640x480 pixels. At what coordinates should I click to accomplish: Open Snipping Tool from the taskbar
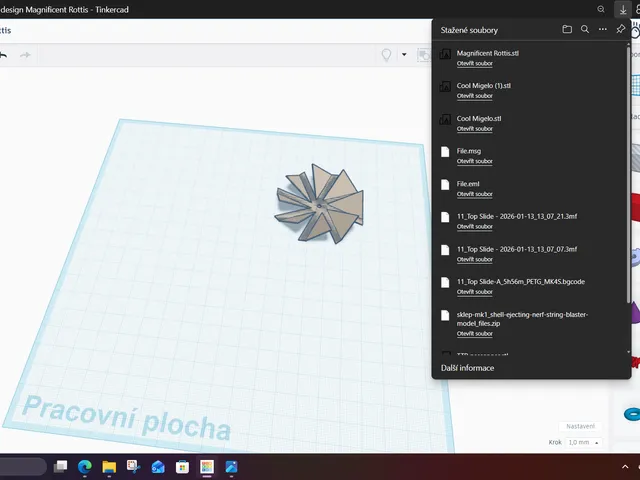click(133, 467)
